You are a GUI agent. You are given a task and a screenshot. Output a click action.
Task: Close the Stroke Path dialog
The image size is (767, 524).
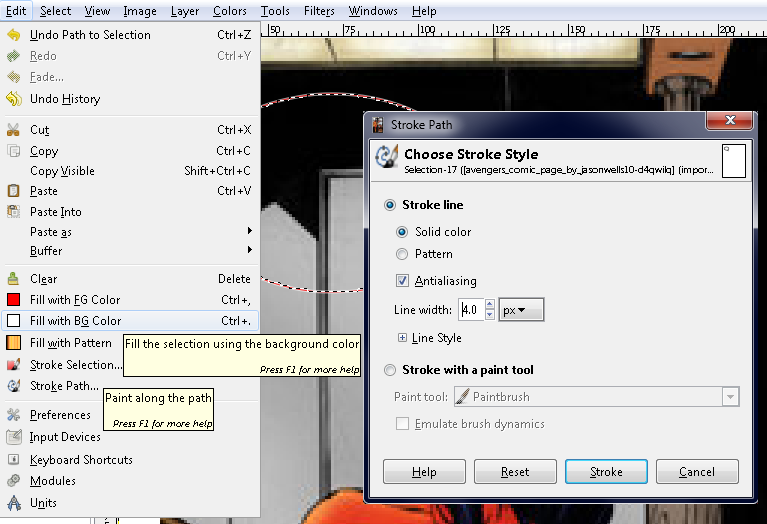point(729,120)
